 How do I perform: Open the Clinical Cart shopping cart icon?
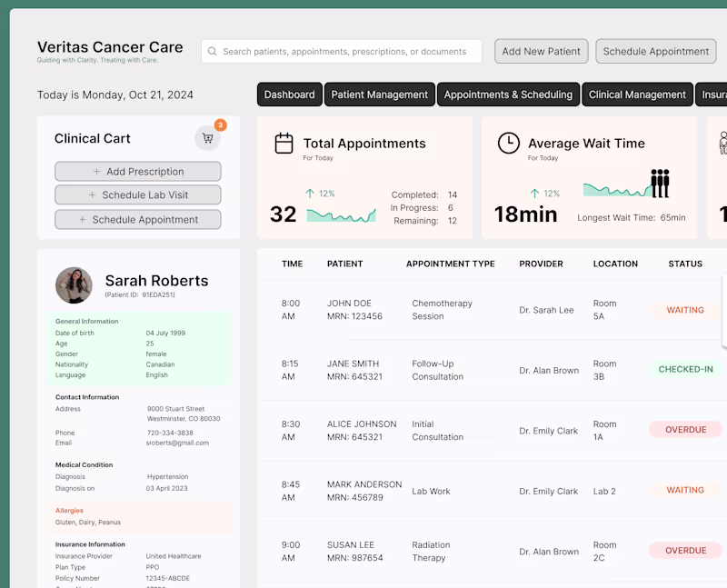(x=207, y=137)
